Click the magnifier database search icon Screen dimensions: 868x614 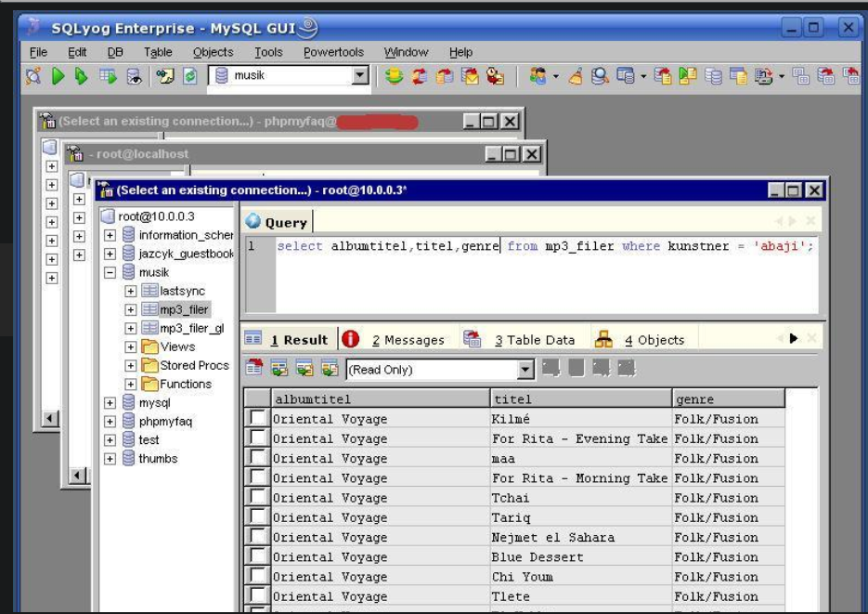click(x=600, y=75)
